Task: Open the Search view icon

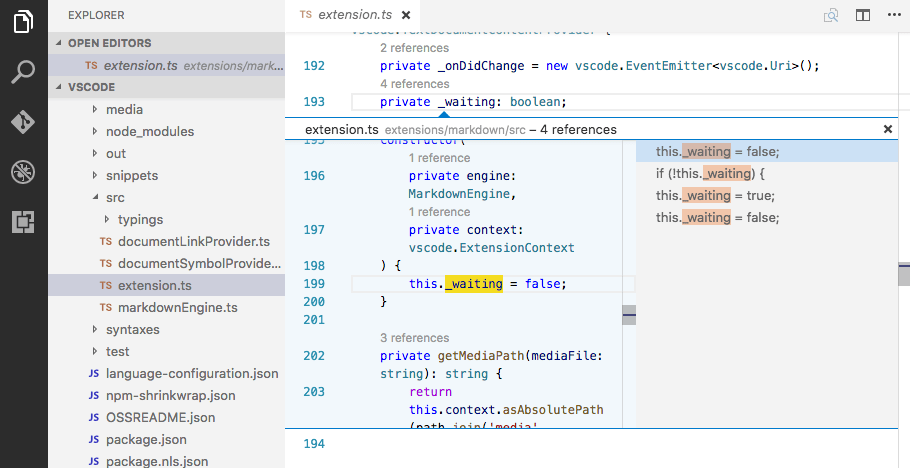Action: (x=23, y=72)
